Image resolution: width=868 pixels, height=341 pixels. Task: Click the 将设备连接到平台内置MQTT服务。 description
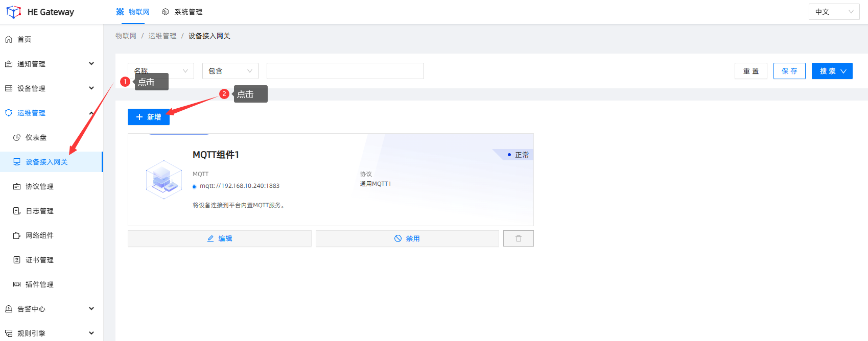[240, 205]
